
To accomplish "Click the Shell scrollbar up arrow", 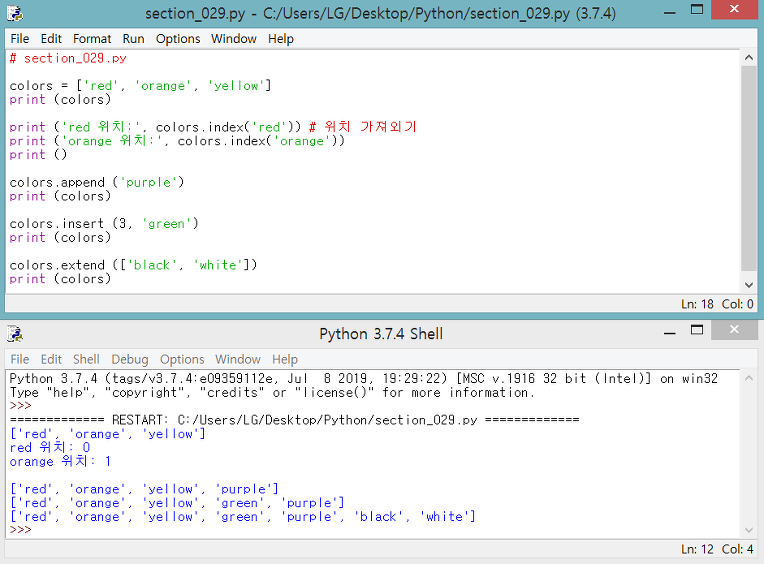I will click(748, 378).
